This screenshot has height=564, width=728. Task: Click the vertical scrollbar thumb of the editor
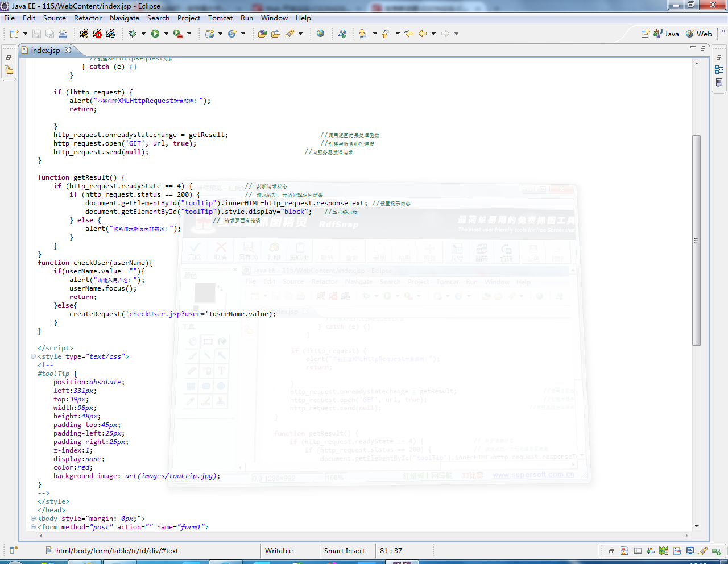(696, 240)
